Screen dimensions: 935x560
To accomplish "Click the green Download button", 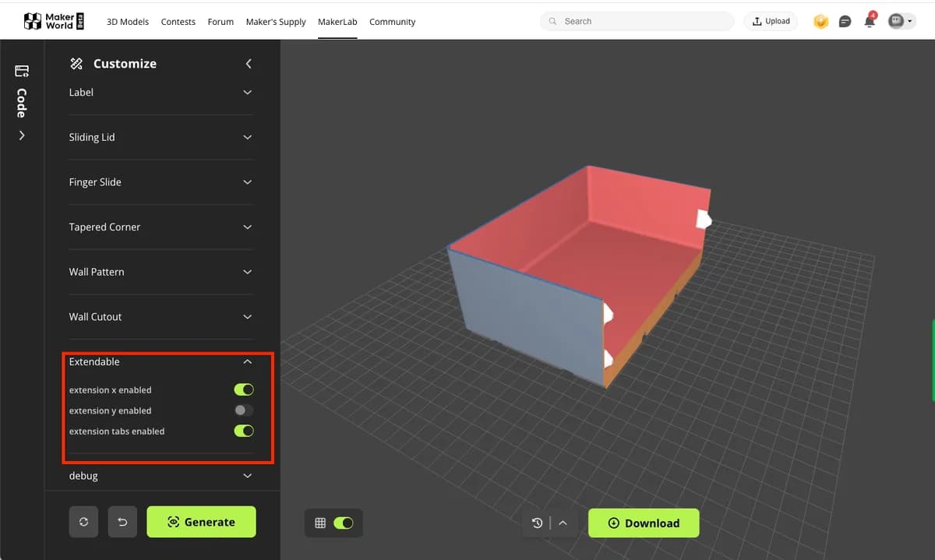I will (644, 523).
